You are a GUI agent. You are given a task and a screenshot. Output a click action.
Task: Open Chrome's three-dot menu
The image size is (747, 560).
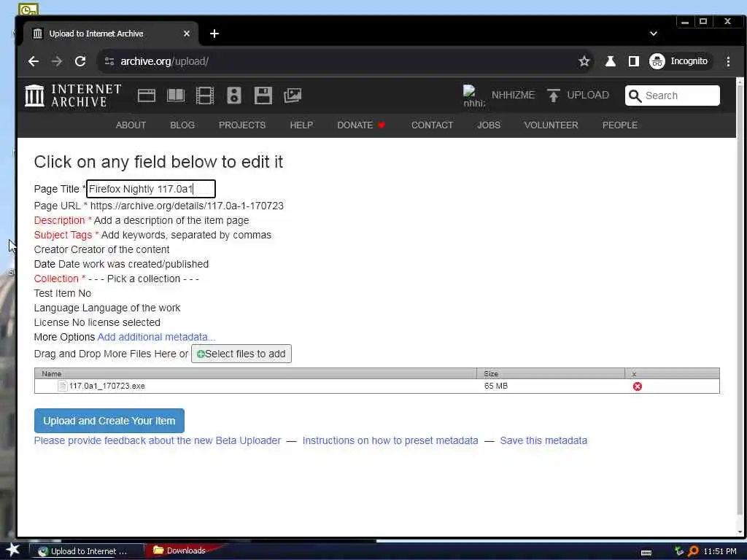click(x=728, y=61)
